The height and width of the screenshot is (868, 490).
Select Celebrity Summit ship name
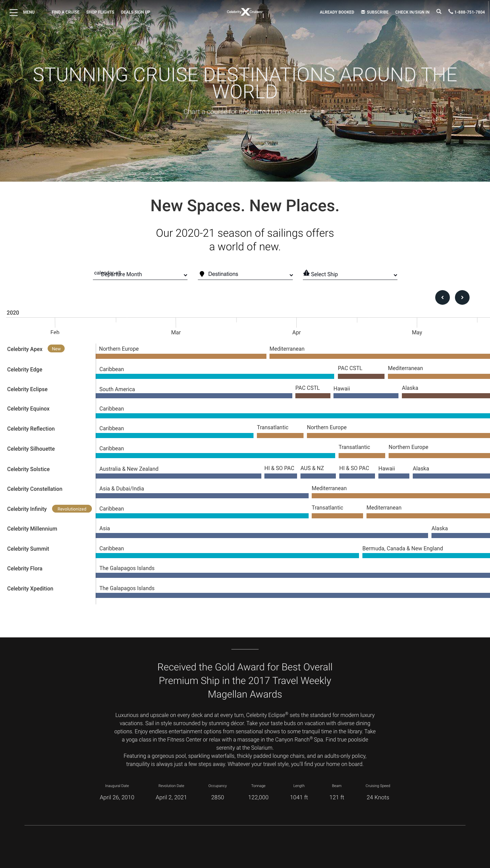28,549
